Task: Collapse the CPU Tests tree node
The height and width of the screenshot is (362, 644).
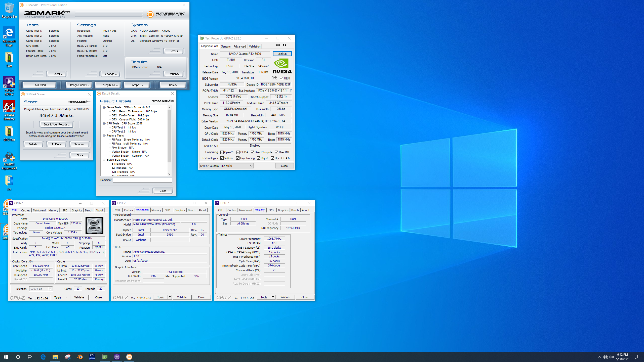Action: (x=104, y=123)
